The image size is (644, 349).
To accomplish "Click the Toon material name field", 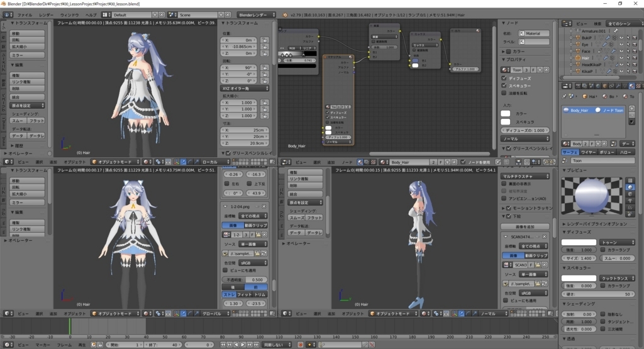I will click(x=602, y=160).
